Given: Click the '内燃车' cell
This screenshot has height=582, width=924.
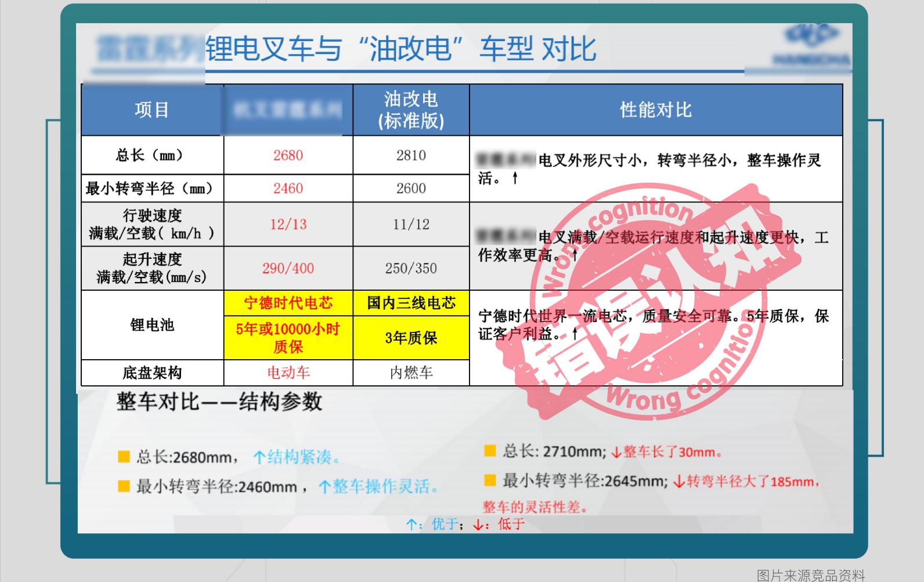Looking at the screenshot, I should point(411,373).
